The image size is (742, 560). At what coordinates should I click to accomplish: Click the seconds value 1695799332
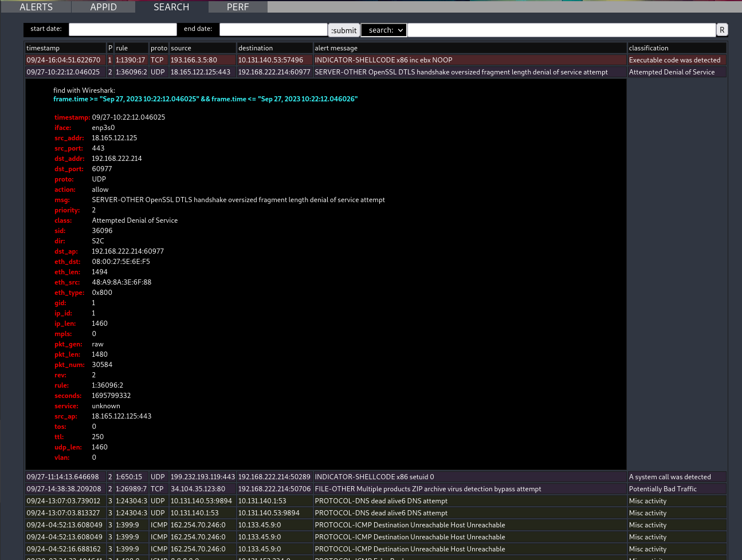coord(111,396)
